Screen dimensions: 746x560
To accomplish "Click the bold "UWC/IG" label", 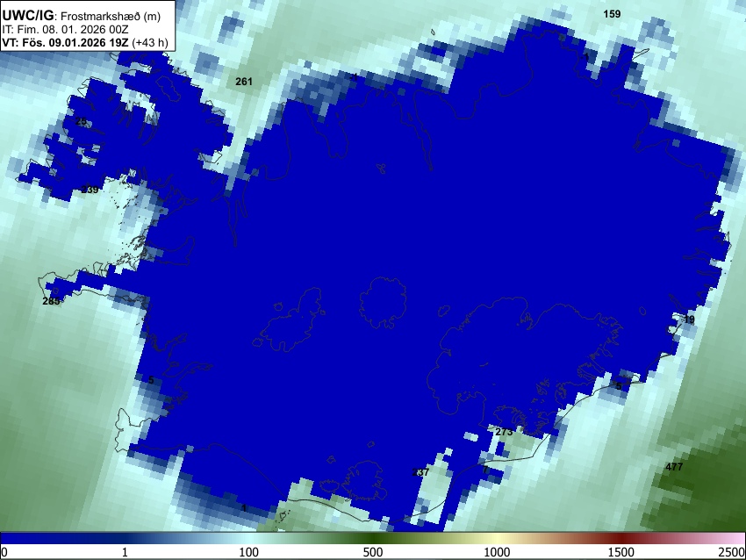I will coord(27,15).
